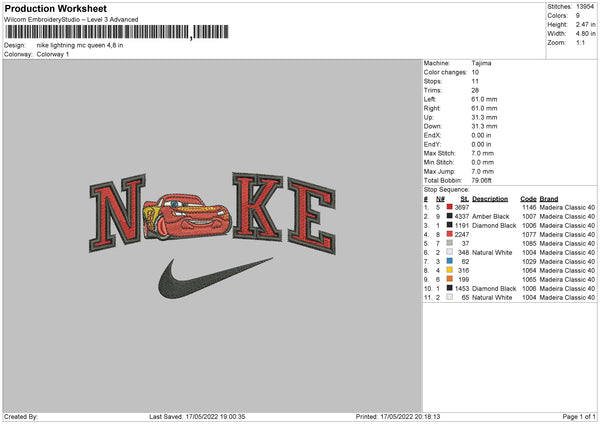Click "Madeira Classic 40" in stop row 11
This screenshot has height=424, width=600.
(567, 297)
